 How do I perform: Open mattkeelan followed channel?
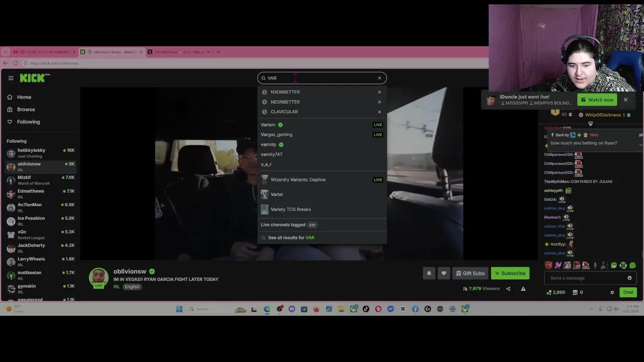[40, 275]
